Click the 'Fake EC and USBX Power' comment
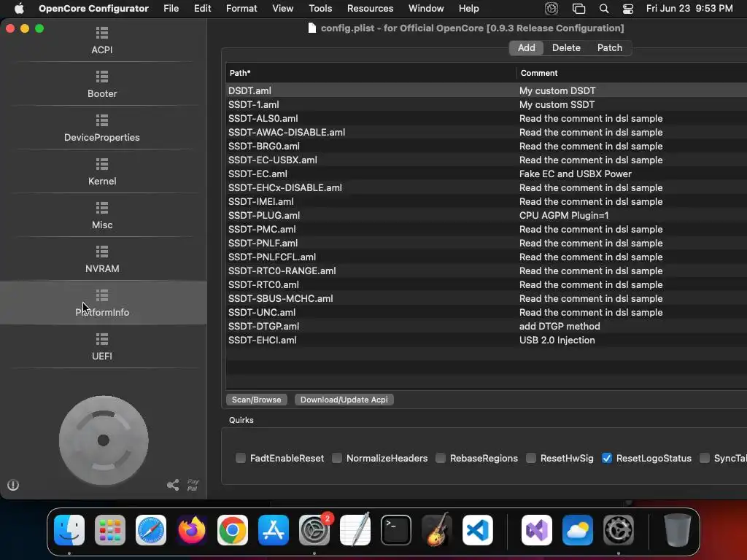The width and height of the screenshot is (747, 560). [575, 174]
